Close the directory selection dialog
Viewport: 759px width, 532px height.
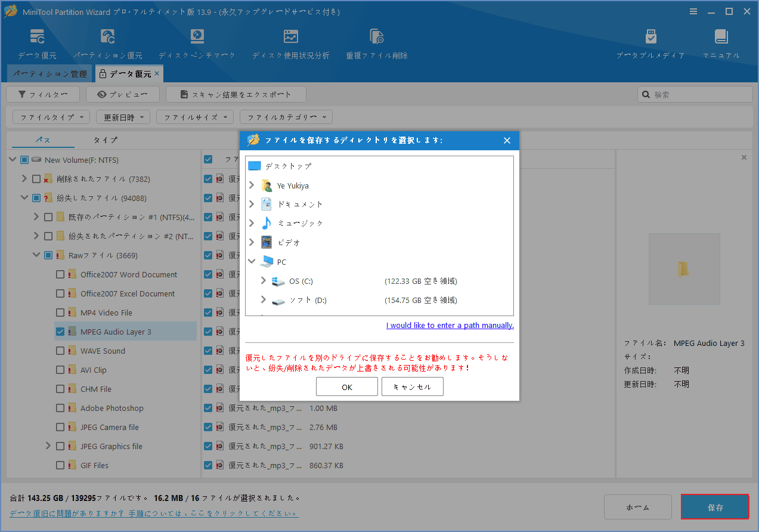tap(507, 141)
